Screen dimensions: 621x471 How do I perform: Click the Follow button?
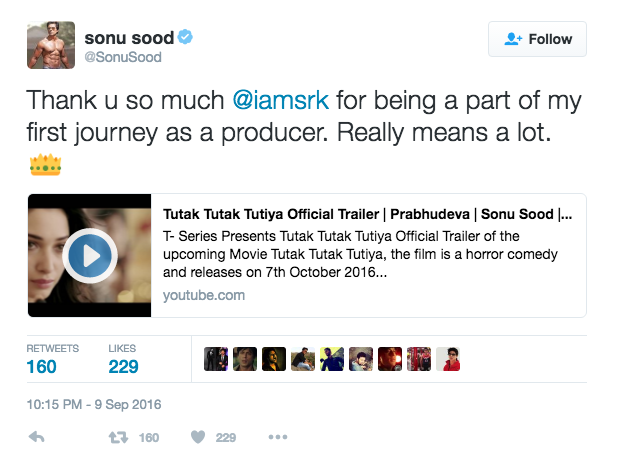[x=537, y=39]
